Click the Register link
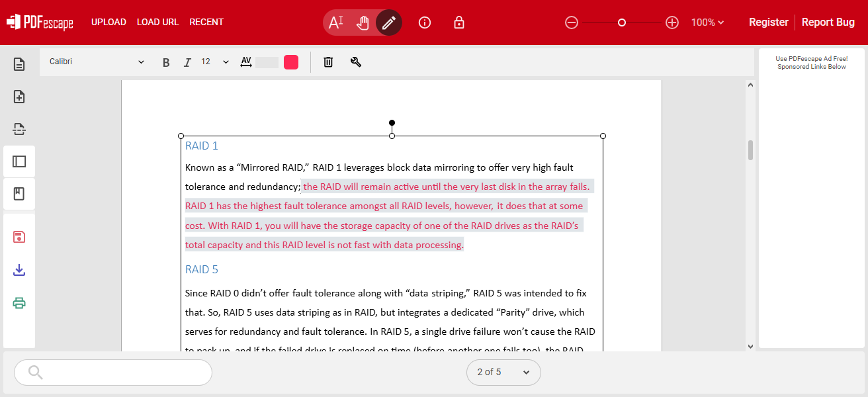Viewport: 868px width, 397px height. click(x=768, y=22)
